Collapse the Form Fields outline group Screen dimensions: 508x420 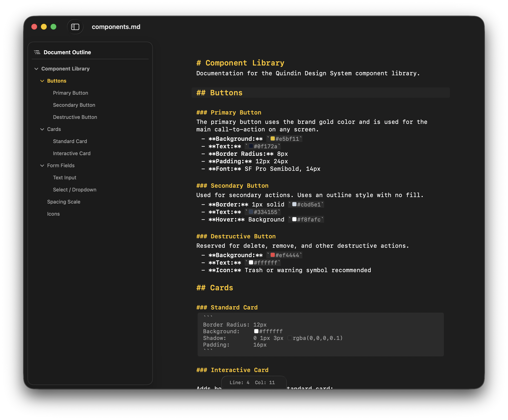42,166
